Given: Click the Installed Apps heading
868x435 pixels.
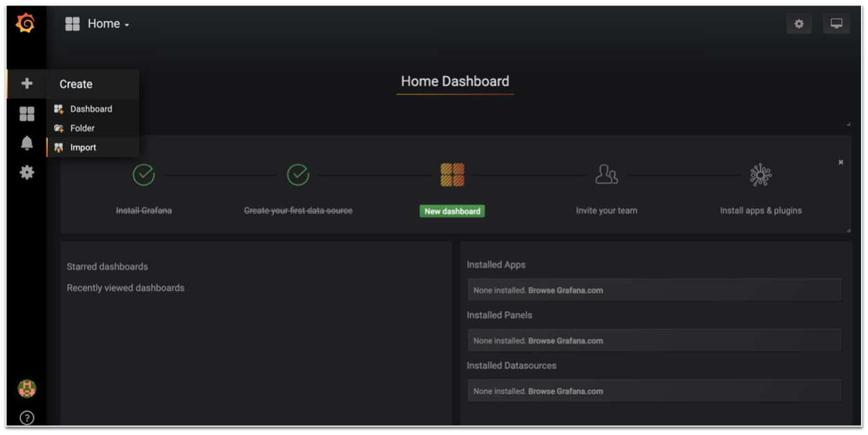Looking at the screenshot, I should pos(496,265).
